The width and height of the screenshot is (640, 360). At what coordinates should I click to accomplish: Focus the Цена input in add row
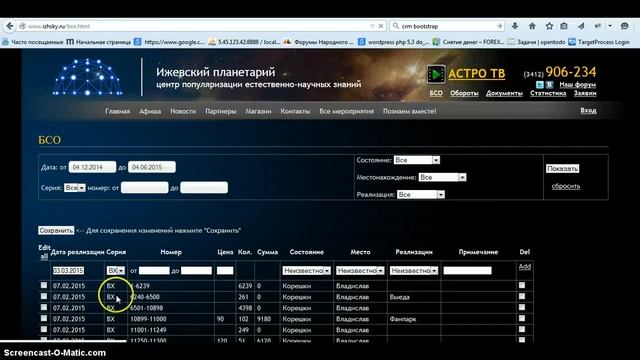(x=225, y=270)
